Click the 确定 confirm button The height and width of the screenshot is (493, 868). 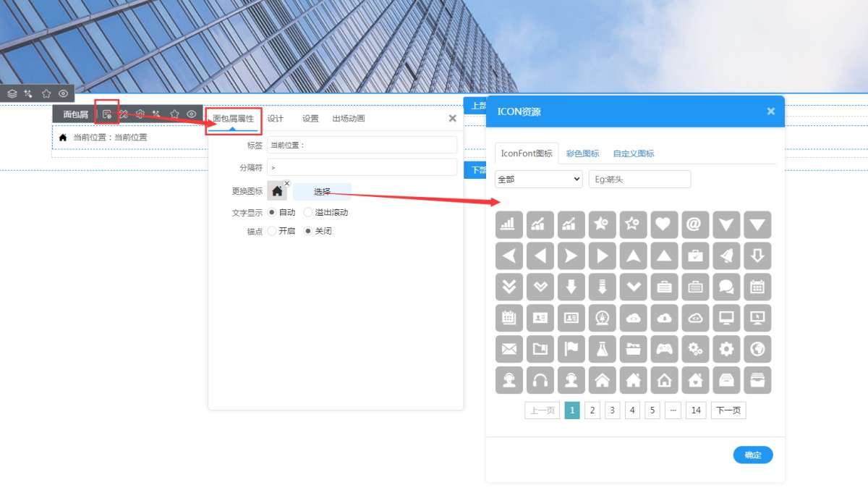(x=752, y=455)
